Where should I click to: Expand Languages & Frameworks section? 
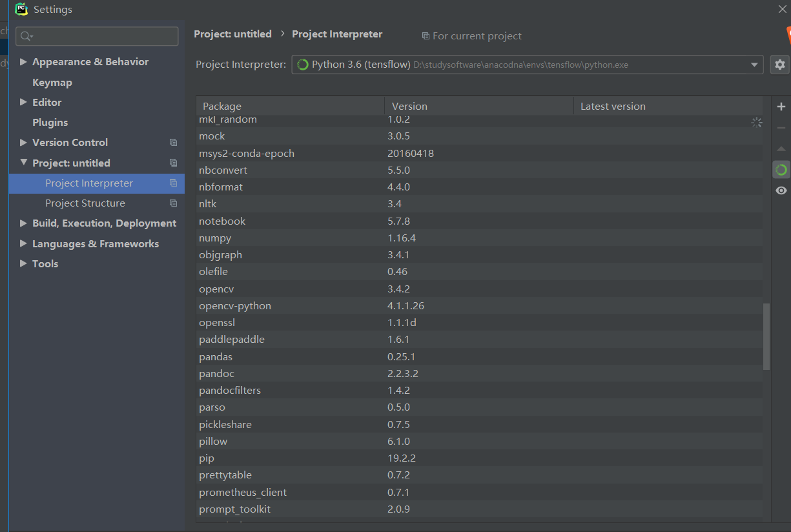click(x=24, y=243)
